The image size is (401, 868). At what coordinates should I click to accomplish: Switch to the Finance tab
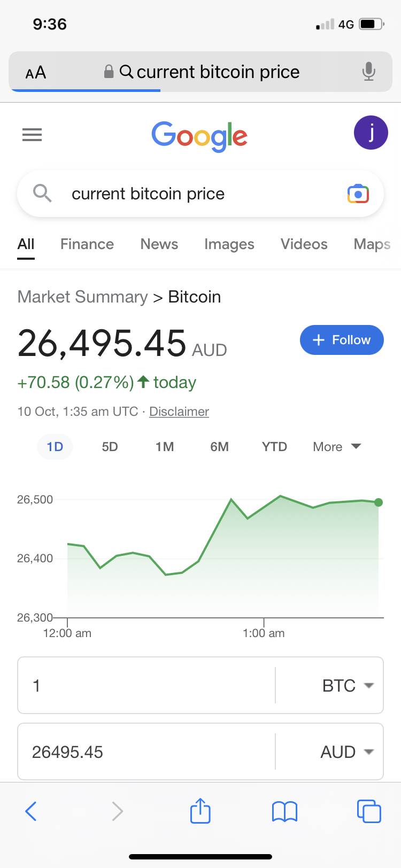coord(87,244)
